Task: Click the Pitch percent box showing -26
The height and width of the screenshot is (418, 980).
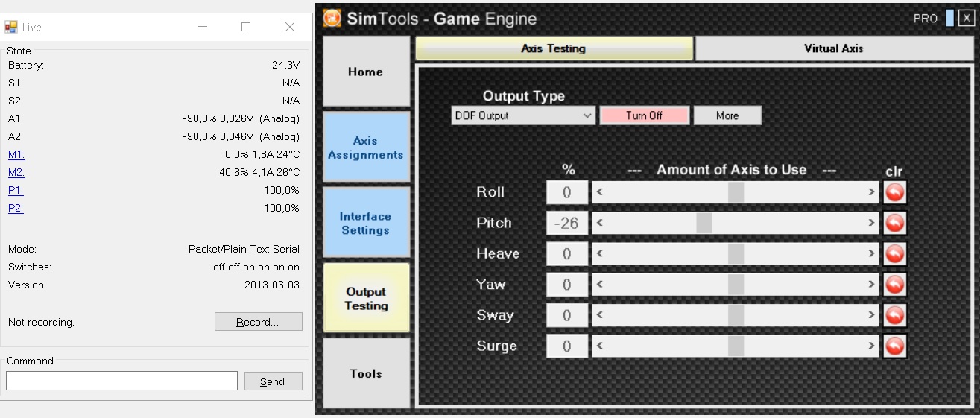Action: (x=567, y=223)
